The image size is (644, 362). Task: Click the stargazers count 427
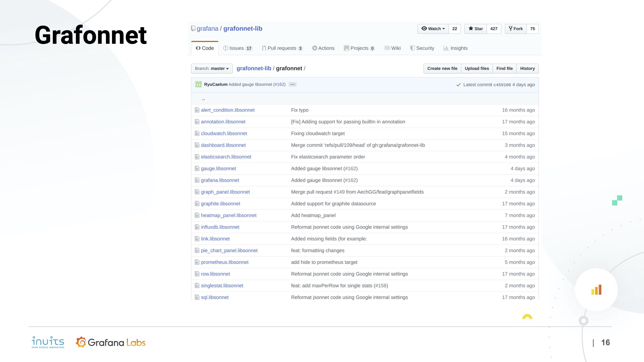(494, 29)
